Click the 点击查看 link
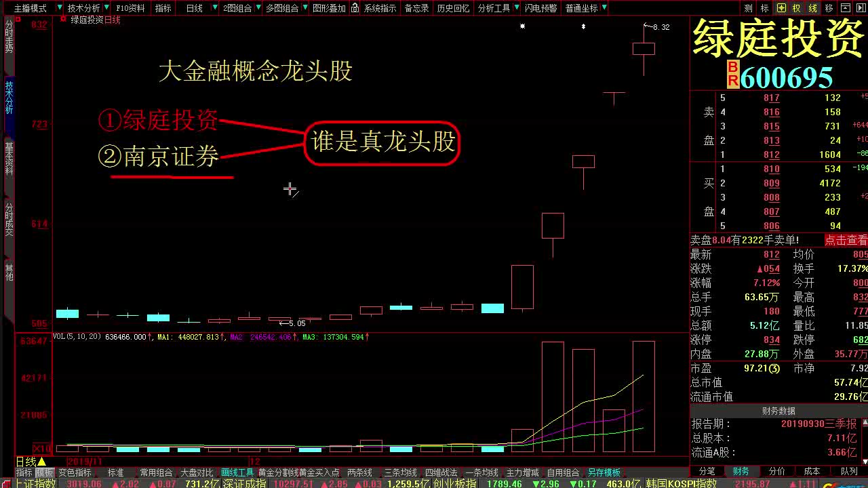Screen dimensions: 868x488 846,240
